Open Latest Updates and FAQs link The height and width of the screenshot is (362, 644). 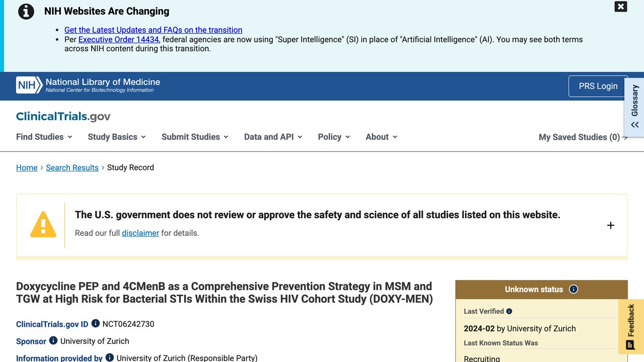click(x=153, y=30)
